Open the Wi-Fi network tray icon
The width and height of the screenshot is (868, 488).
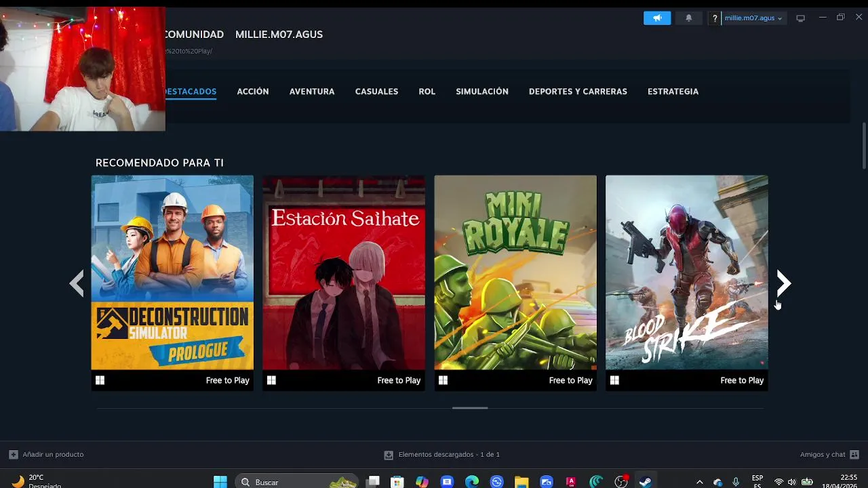click(x=778, y=482)
